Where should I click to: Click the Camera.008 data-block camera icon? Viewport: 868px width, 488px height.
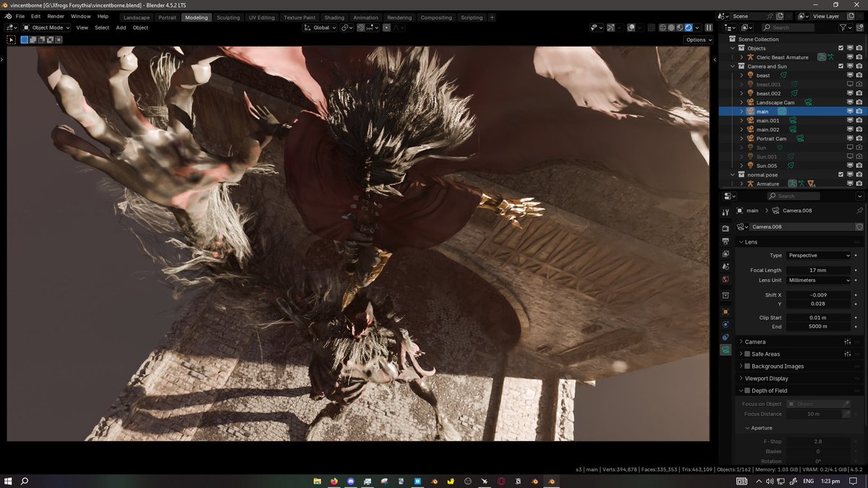739,226
